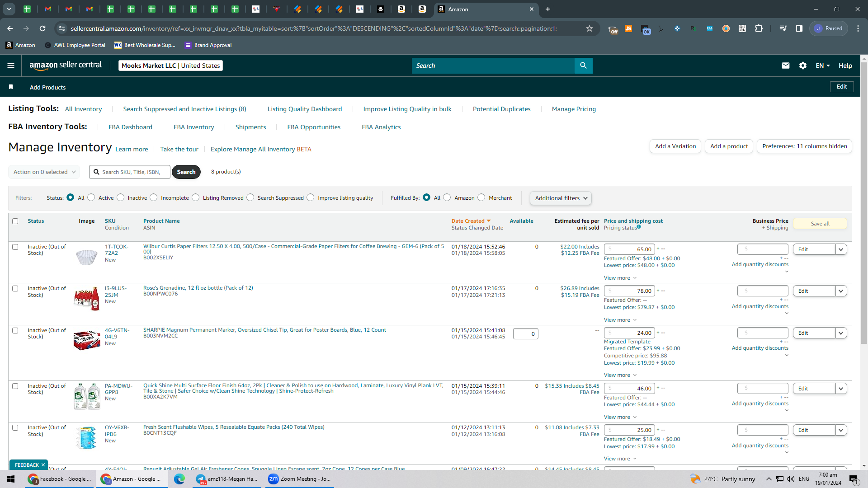Open the Amazon bookmark in bookmarks bar
The image size is (868, 488).
(20, 45)
